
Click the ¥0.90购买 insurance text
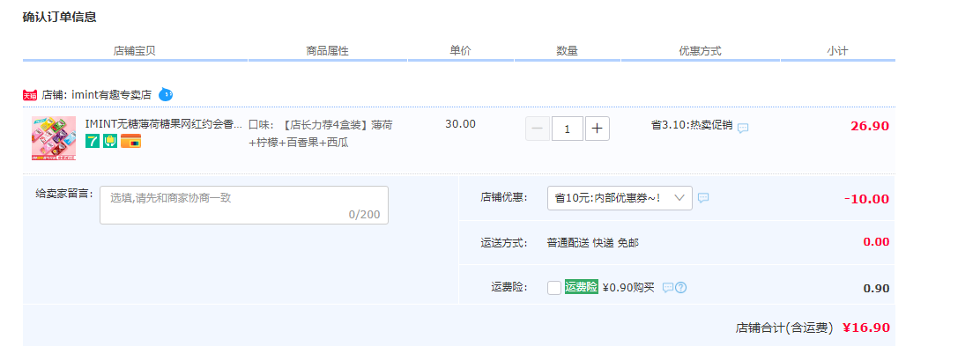point(628,287)
